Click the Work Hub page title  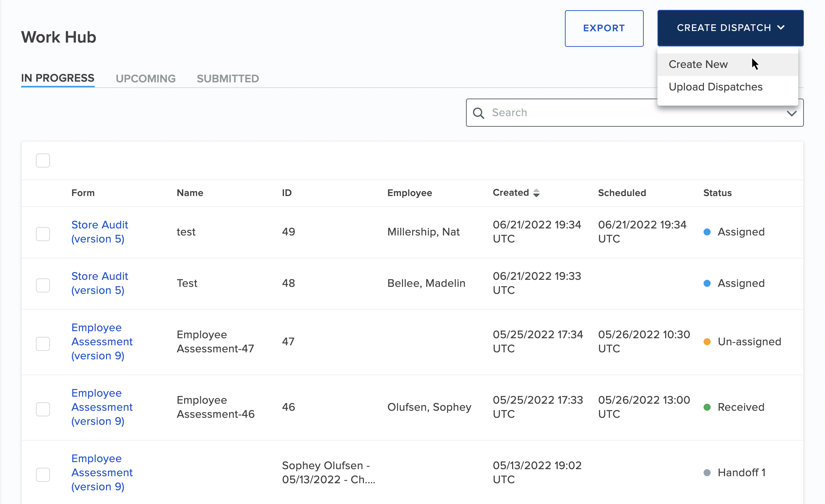58,37
